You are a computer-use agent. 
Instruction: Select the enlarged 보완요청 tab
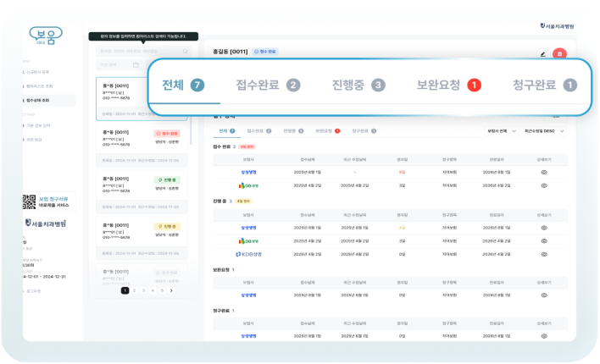coord(447,85)
